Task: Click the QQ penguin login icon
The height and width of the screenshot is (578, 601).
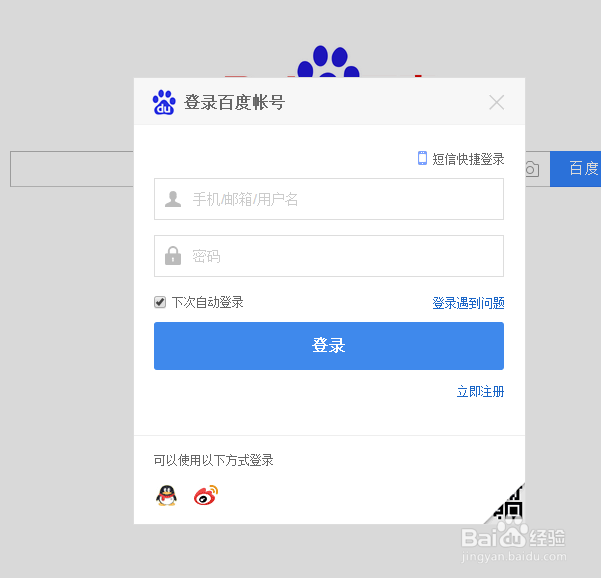Action: click(x=166, y=495)
